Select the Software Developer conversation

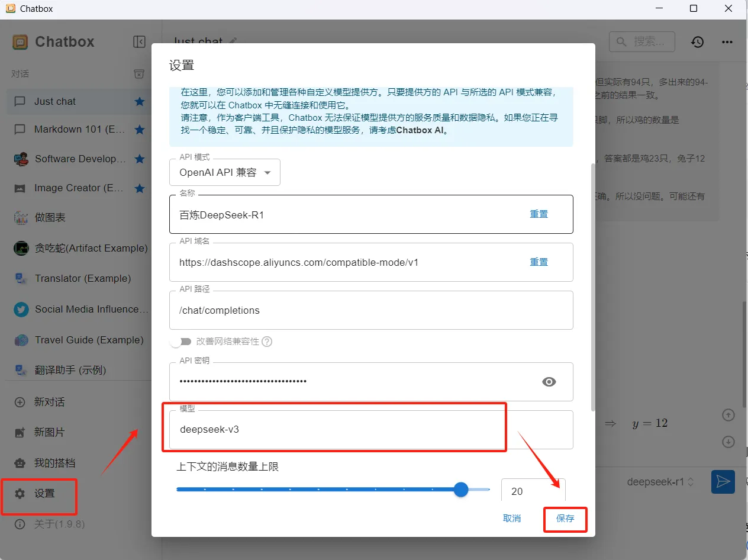79,159
